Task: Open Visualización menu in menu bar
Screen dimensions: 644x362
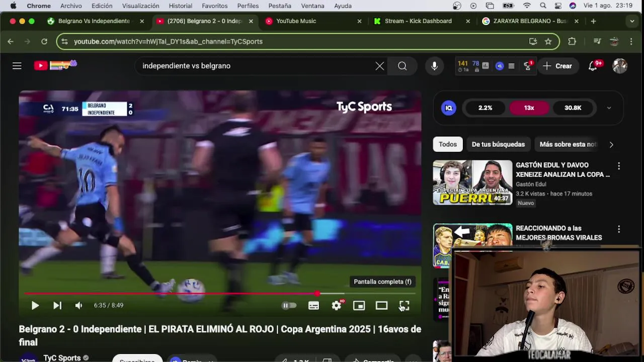Action: [x=140, y=6]
